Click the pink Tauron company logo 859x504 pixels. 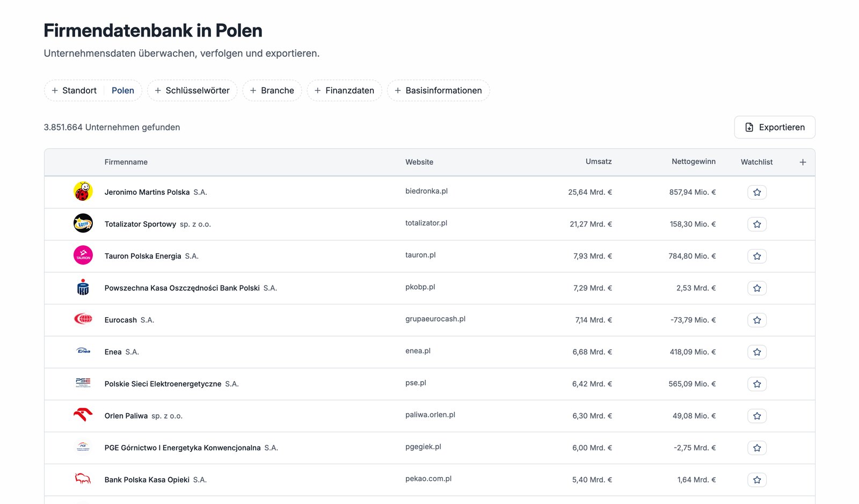(x=83, y=255)
